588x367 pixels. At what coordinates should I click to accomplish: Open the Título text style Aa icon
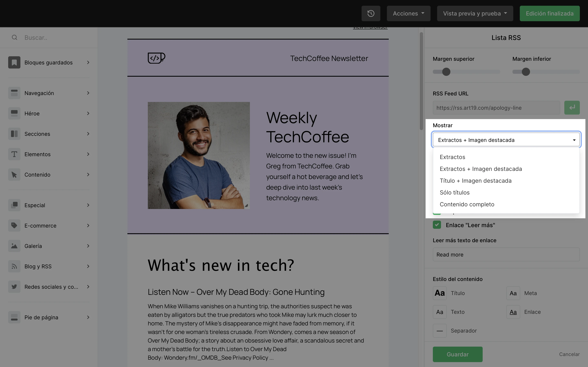click(x=440, y=293)
